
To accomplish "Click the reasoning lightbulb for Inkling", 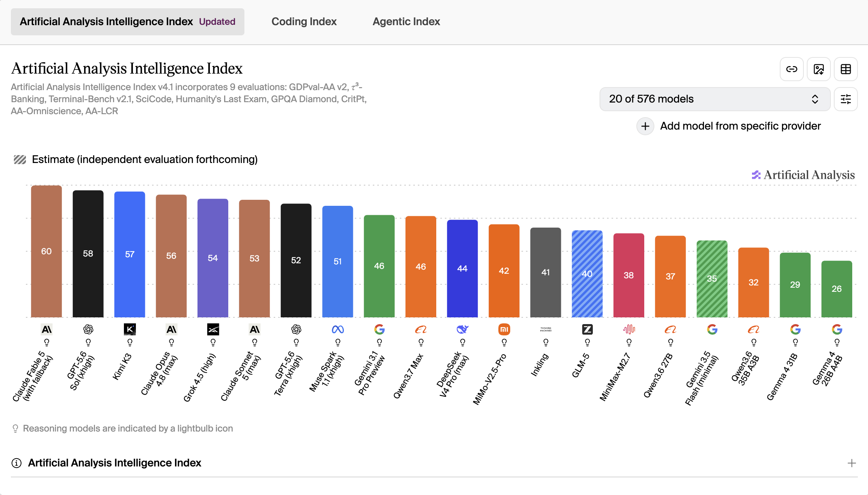I will tap(546, 343).
